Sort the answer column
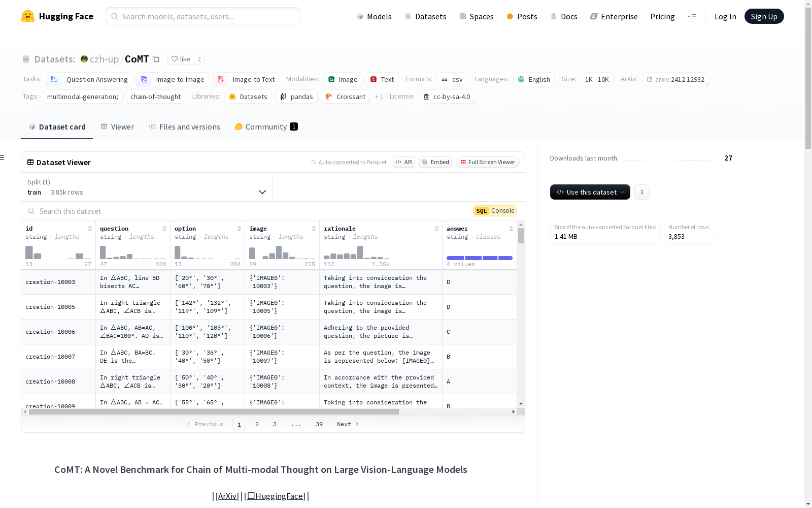Screen dimensions: 812x508 tap(511, 229)
